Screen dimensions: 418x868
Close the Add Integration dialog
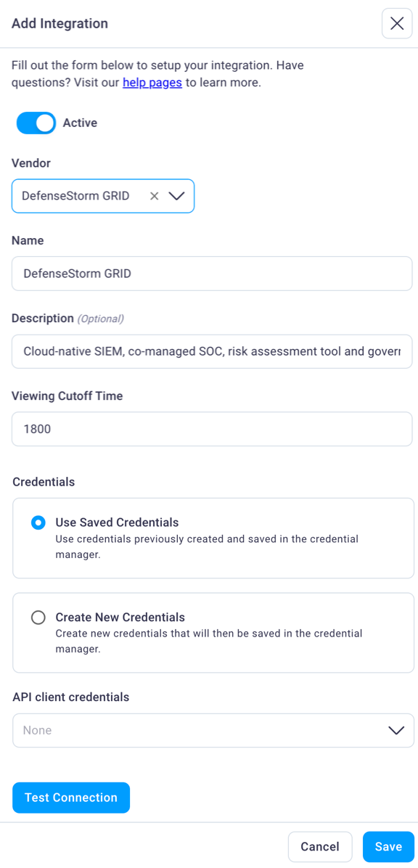coord(397,23)
